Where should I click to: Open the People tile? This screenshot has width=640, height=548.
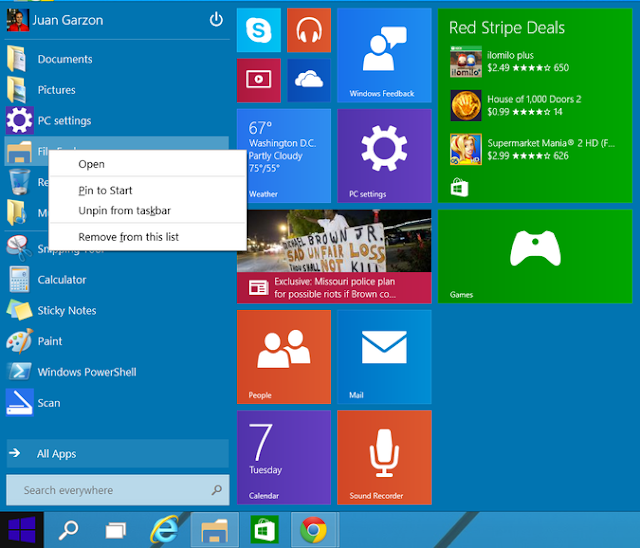click(x=284, y=357)
